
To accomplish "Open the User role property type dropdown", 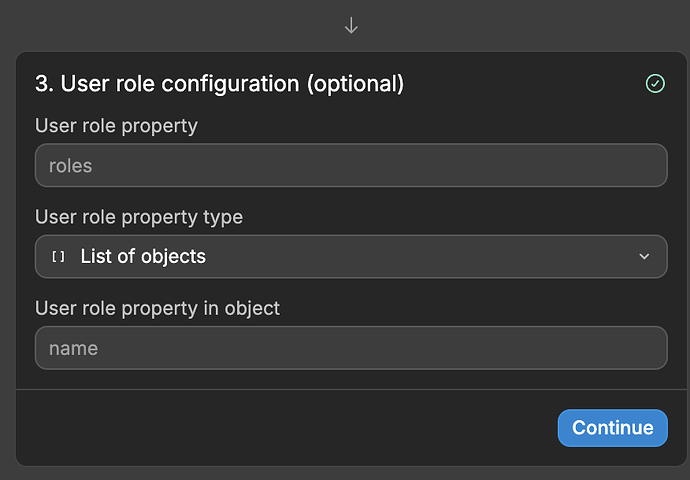I will [351, 256].
